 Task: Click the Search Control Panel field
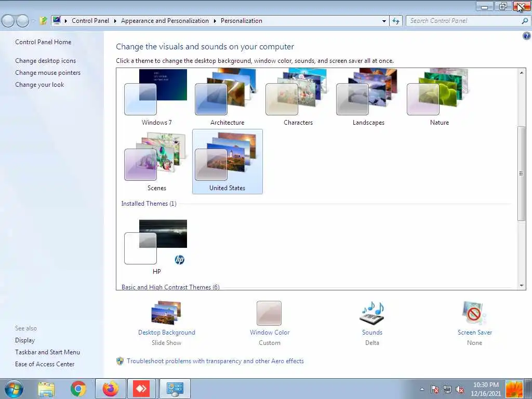[x=463, y=21]
